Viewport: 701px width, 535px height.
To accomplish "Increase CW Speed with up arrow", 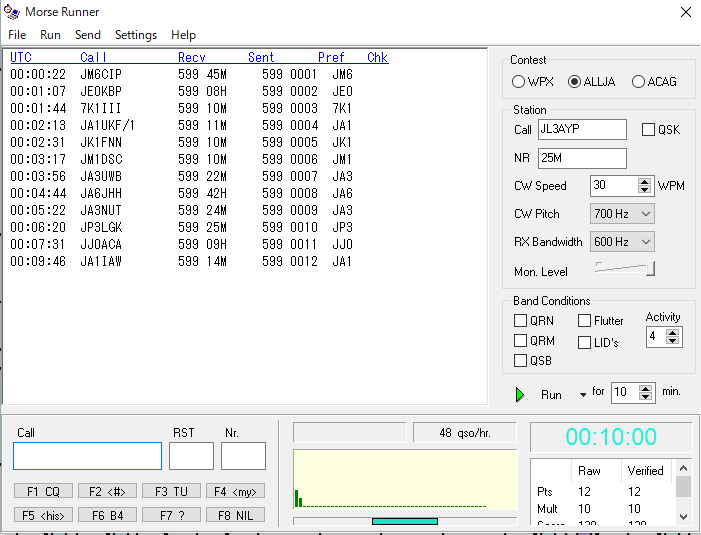I will click(644, 181).
